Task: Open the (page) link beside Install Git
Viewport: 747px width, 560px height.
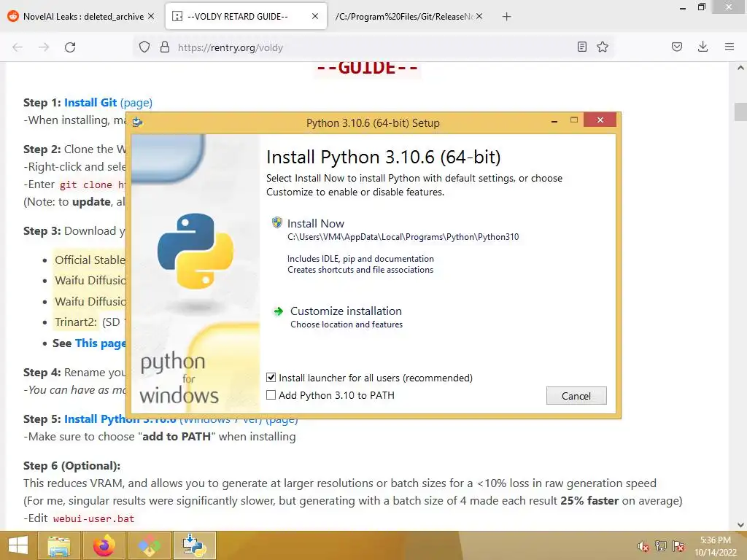Action: click(136, 102)
